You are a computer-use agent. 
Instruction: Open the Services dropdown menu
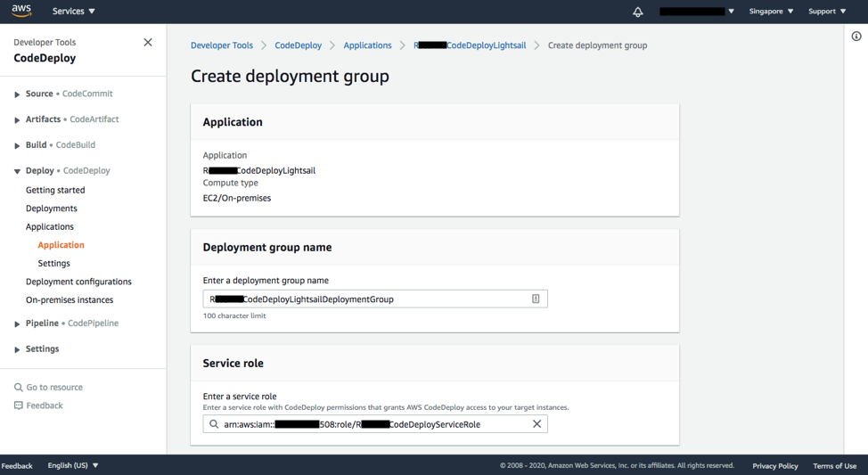pos(74,11)
